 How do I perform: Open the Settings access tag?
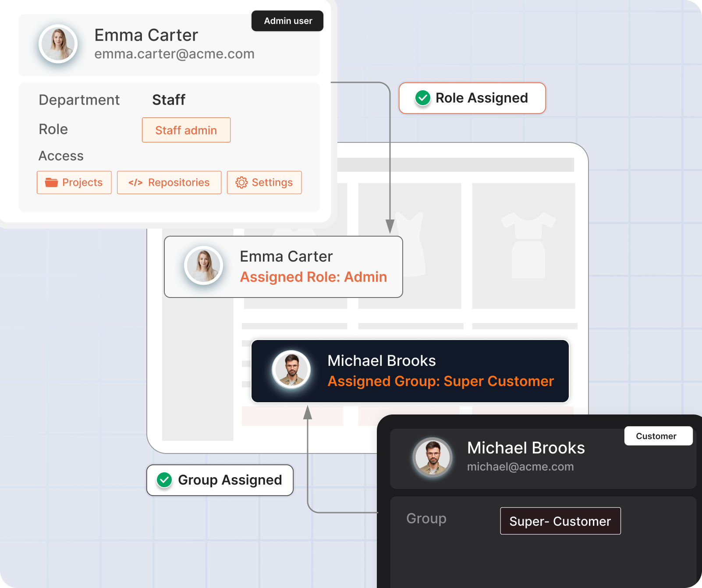click(264, 182)
